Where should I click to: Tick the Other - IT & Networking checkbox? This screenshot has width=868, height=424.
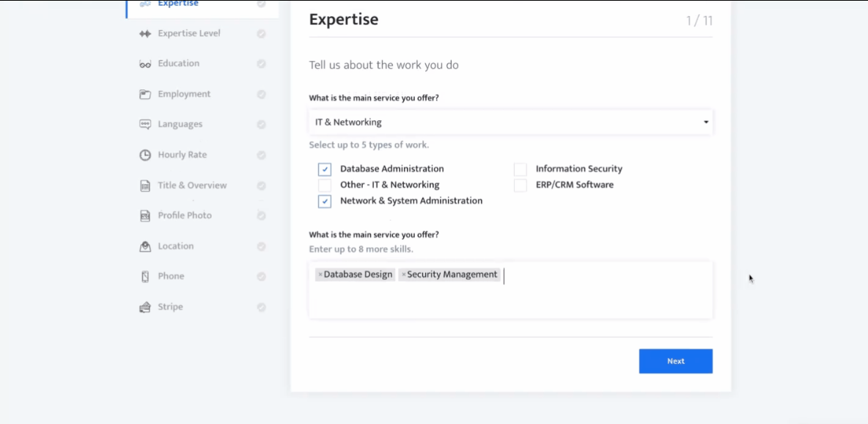[325, 186]
